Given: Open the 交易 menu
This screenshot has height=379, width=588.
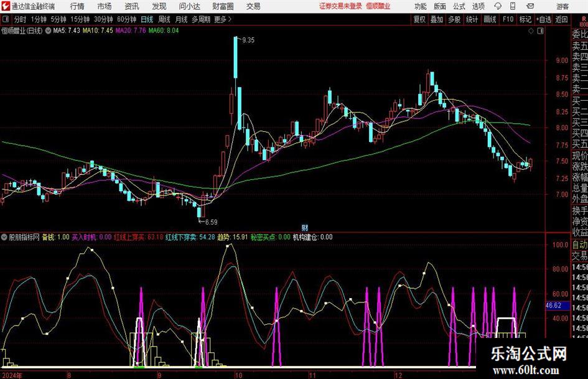Looking at the screenshot, I should (253, 6).
